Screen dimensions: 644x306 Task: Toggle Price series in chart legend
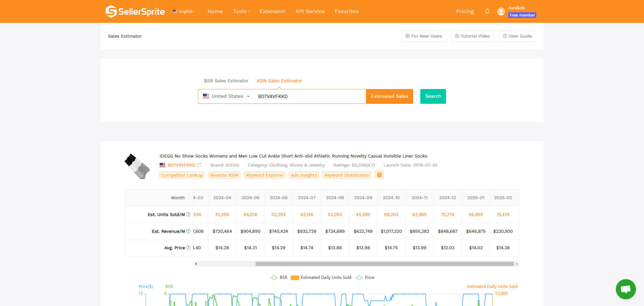[365, 277]
